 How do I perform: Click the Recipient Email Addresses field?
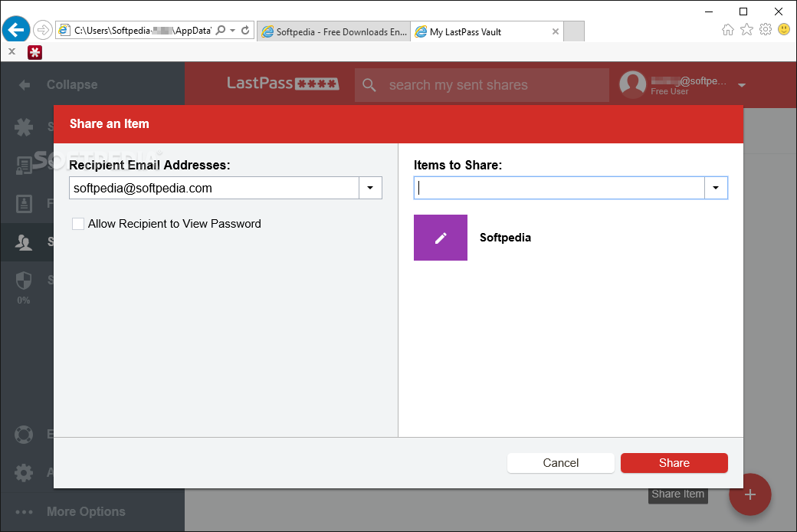click(214, 188)
